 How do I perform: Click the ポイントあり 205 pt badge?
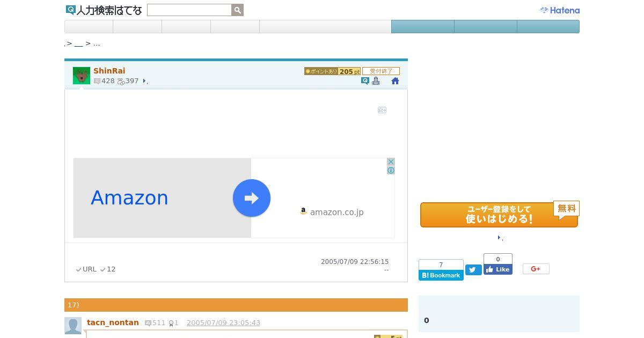(x=332, y=71)
